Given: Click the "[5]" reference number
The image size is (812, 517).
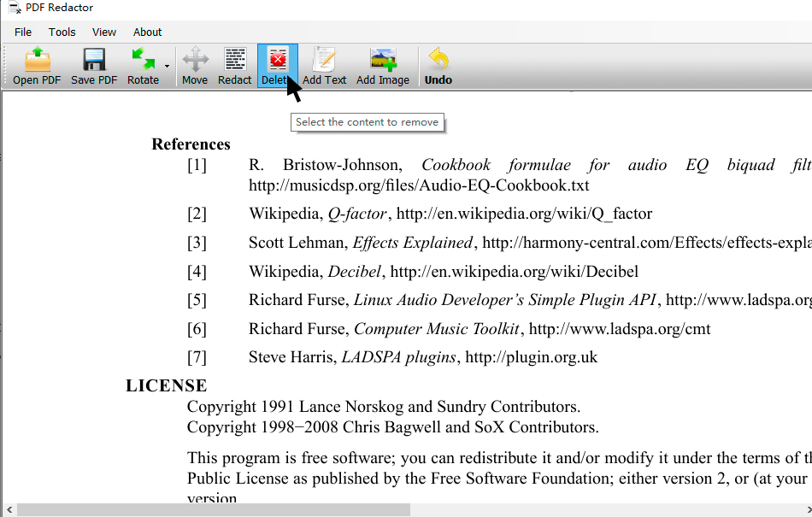Looking at the screenshot, I should click(197, 300).
